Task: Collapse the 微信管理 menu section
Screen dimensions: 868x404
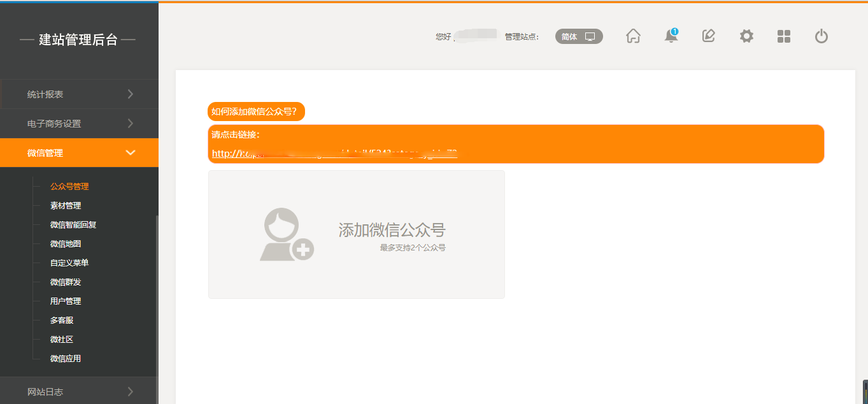Action: (x=79, y=153)
